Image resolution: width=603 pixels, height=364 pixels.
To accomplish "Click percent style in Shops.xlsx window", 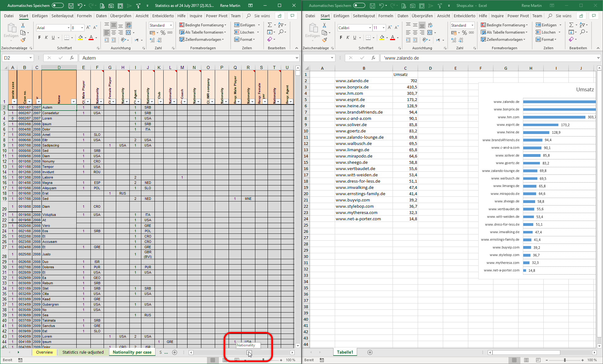I will [464, 33].
